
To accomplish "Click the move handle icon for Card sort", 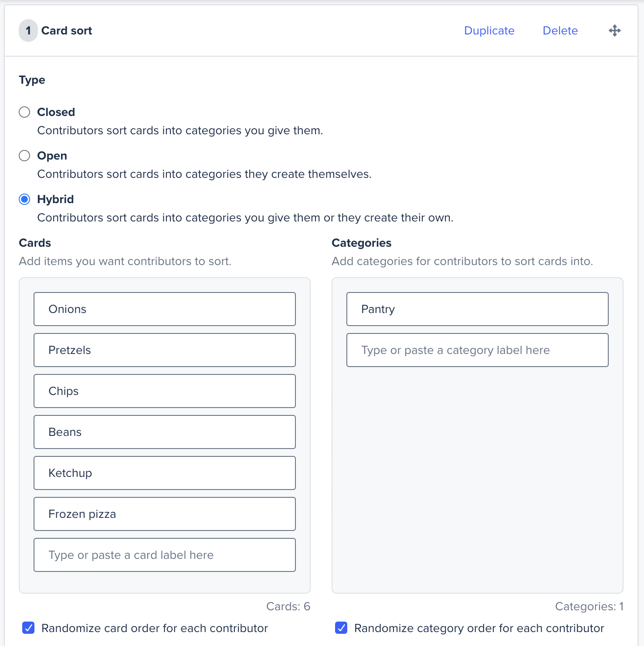I will point(614,31).
